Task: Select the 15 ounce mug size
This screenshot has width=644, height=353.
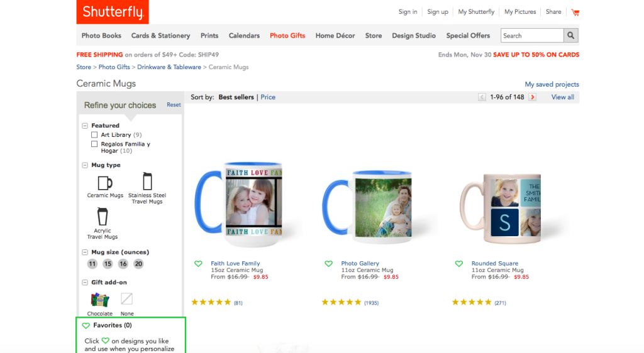Action: click(x=108, y=264)
